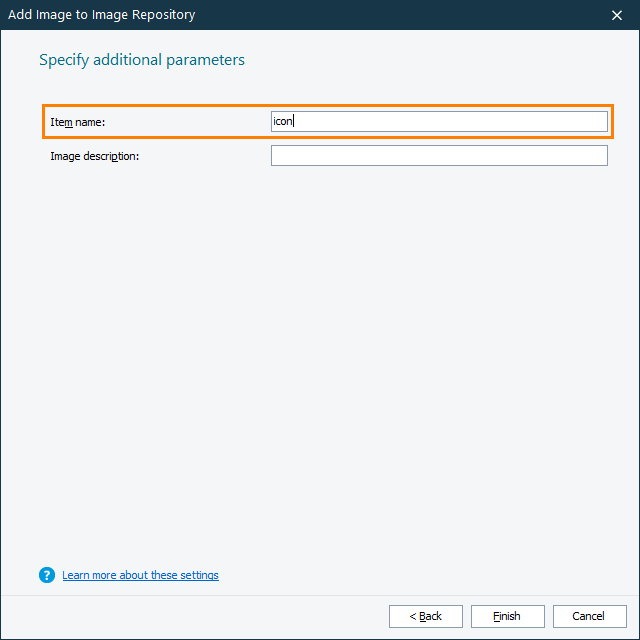Close the Add Image to Image Repository dialog
This screenshot has height=640, width=640.
click(617, 15)
